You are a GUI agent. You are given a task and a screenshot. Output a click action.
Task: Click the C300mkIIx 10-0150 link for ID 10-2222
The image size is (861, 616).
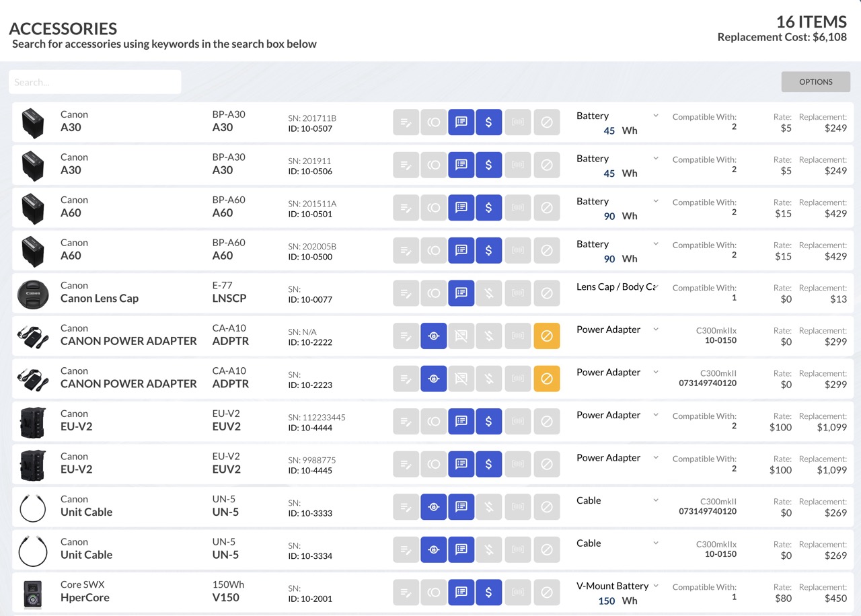[x=718, y=336]
